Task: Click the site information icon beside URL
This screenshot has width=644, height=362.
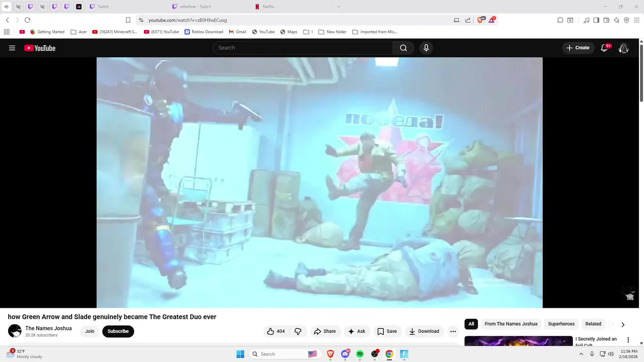Action: [141, 20]
